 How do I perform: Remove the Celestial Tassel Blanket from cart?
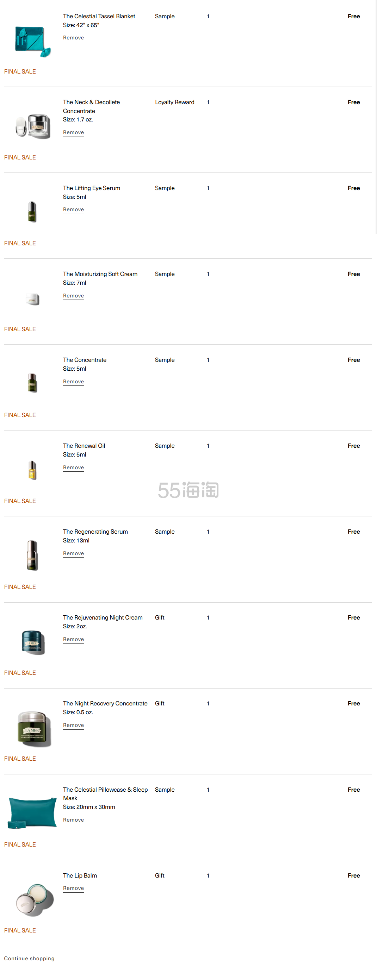[74, 38]
